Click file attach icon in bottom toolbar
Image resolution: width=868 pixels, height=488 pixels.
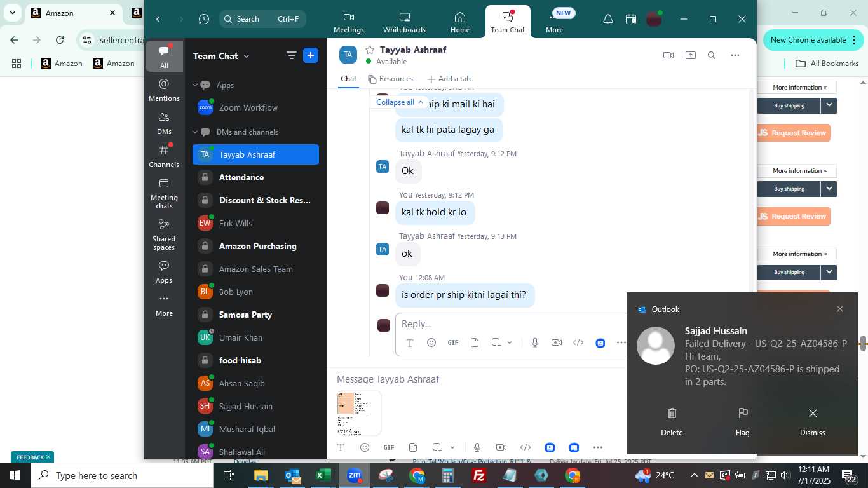(413, 447)
